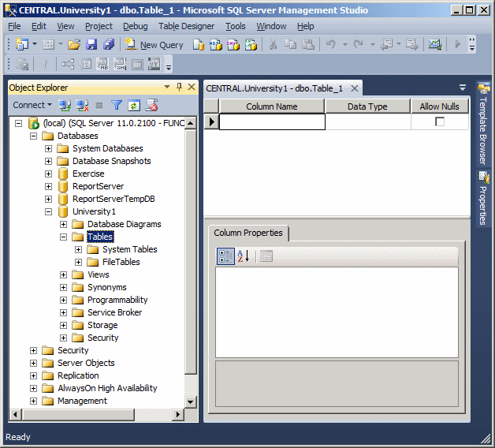This screenshot has width=495, height=448.
Task: Click the Analysis Services MDX Query icon
Action: [x=216, y=44]
